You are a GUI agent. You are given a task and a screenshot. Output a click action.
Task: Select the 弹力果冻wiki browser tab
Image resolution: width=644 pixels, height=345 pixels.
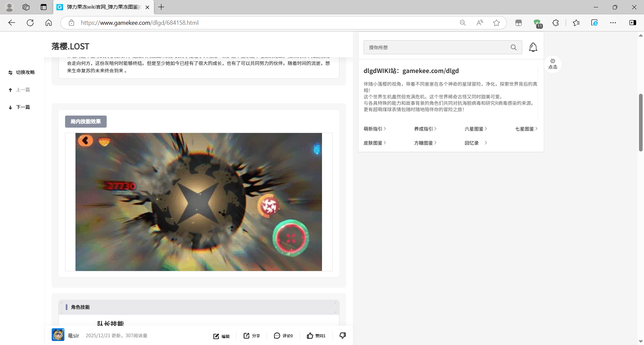[x=104, y=7]
